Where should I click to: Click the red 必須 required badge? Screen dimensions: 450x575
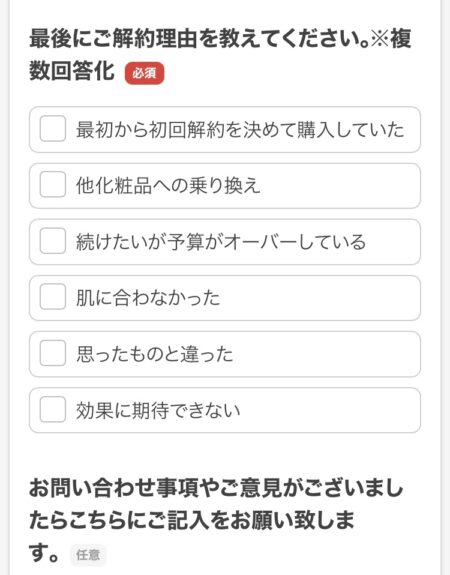coord(144,73)
